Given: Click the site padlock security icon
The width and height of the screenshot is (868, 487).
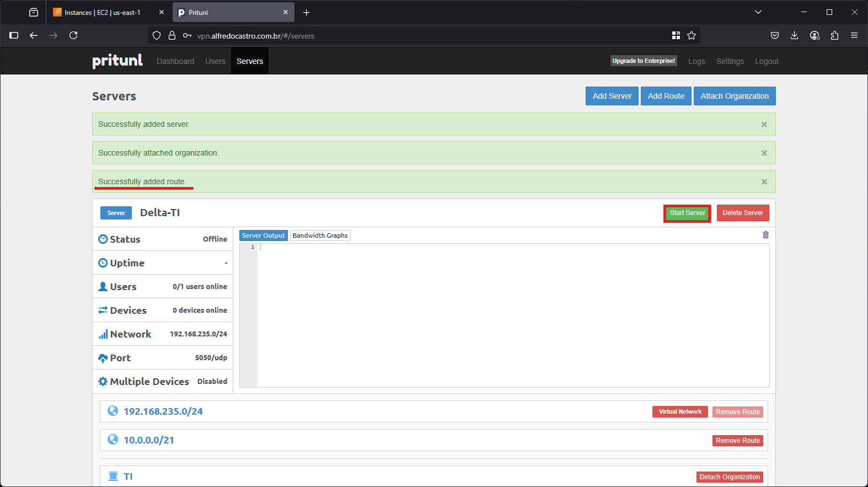Looking at the screenshot, I should coord(172,35).
